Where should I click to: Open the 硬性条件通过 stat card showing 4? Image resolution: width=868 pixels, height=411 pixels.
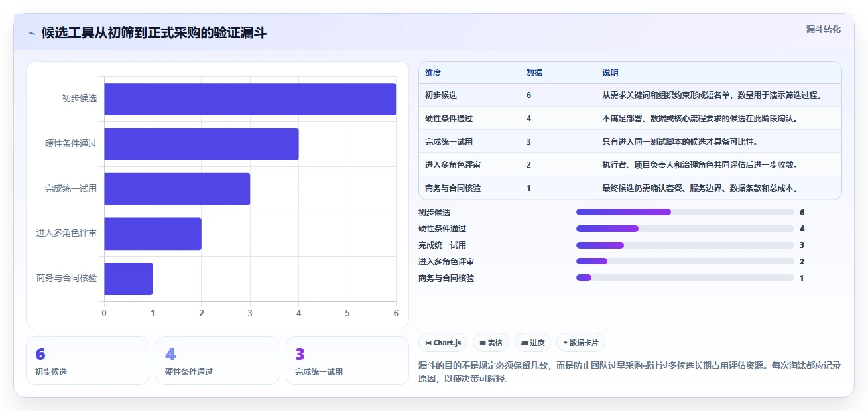(217, 361)
